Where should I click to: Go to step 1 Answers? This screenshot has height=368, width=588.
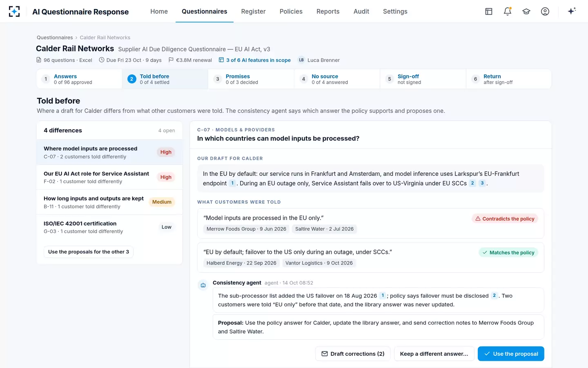[x=79, y=79]
